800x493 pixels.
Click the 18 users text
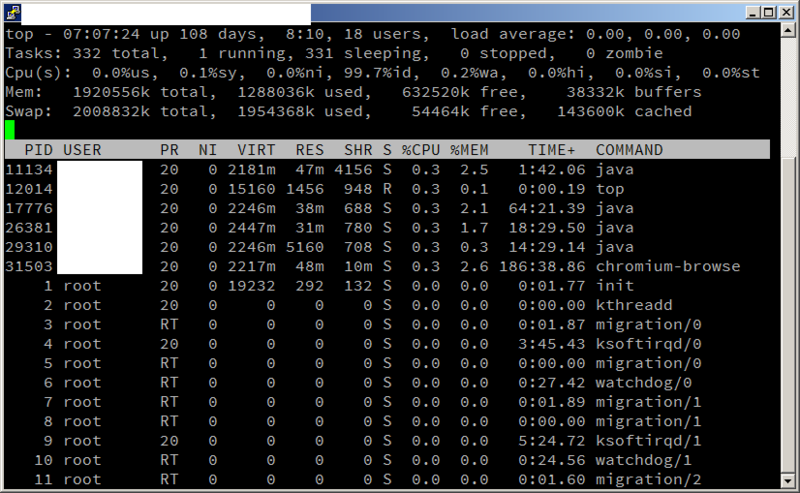tap(382, 34)
